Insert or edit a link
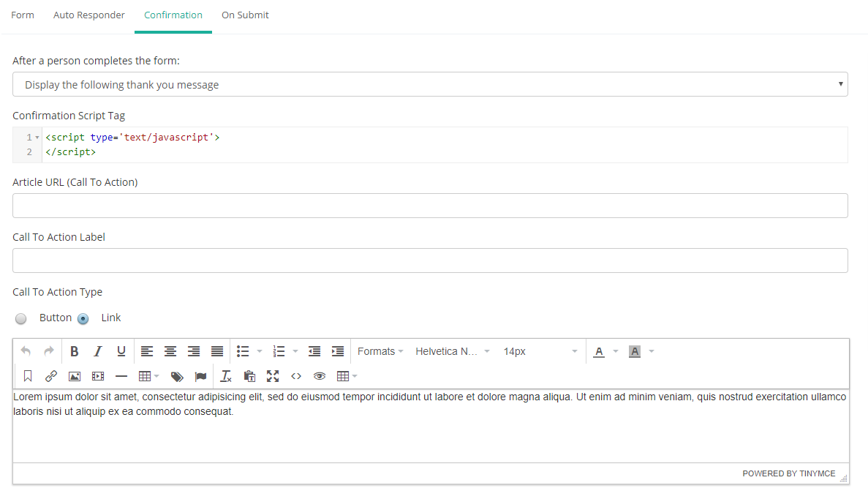Image resolution: width=868 pixels, height=491 pixels. (x=51, y=376)
